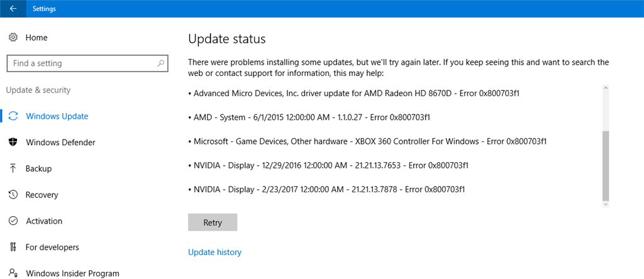
Task: Click the Home gear icon
Action: tap(13, 38)
